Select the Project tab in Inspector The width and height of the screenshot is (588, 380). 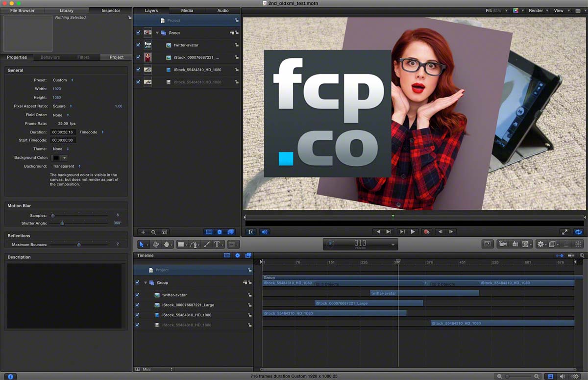(116, 57)
